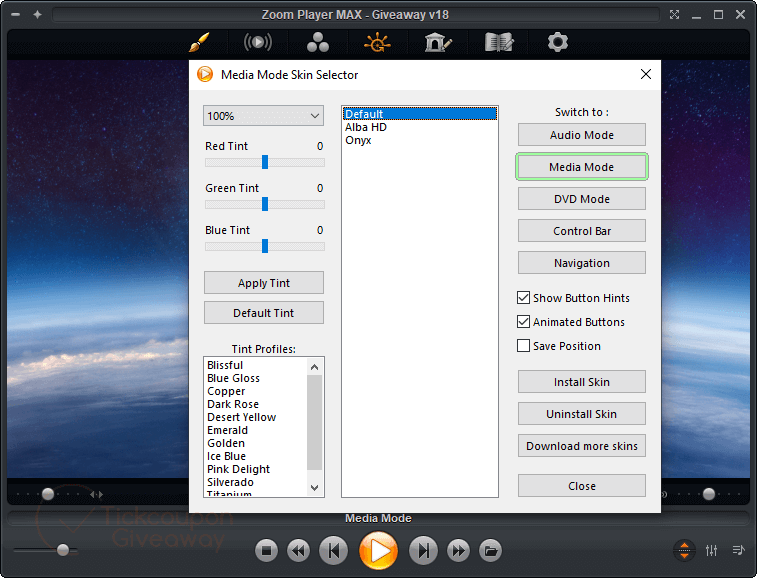The image size is (757, 578).
Task: Click the Green Tint slider
Action: coord(265,204)
